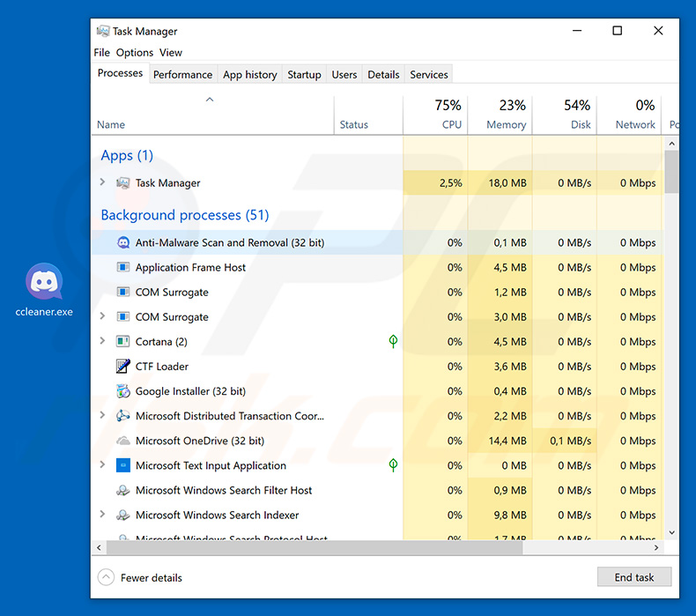Image resolution: width=696 pixels, height=616 pixels.
Task: Click the sort arrow above Name column
Action: [x=210, y=100]
